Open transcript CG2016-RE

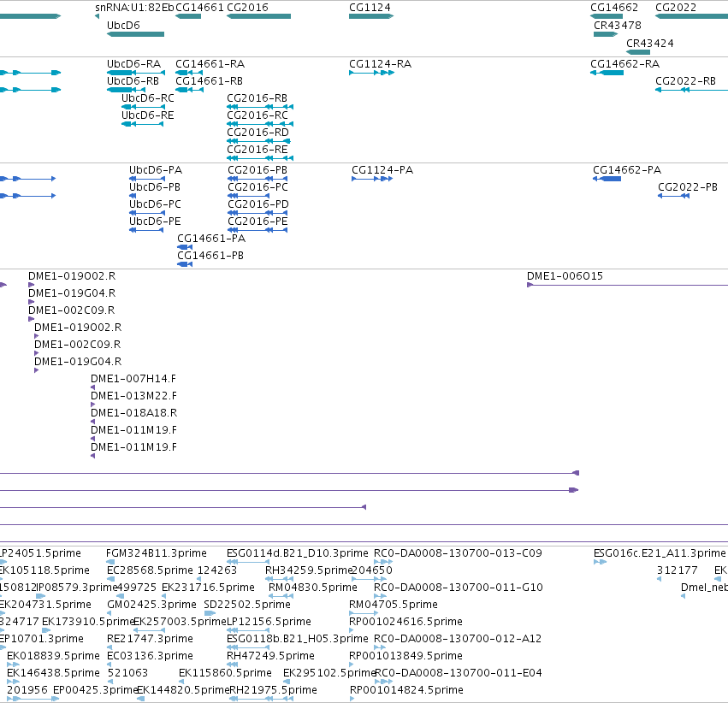(257, 150)
